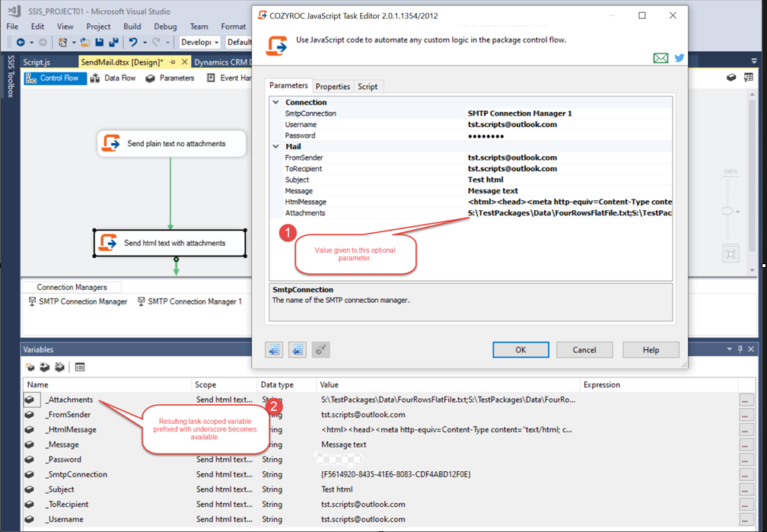
Task: Click the Cancel button
Action: coord(584,350)
